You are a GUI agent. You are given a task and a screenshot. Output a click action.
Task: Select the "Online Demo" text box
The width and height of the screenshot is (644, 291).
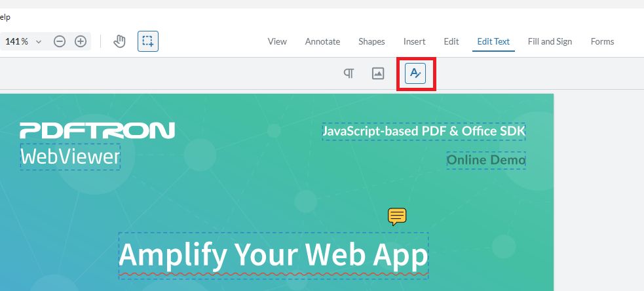click(x=486, y=161)
